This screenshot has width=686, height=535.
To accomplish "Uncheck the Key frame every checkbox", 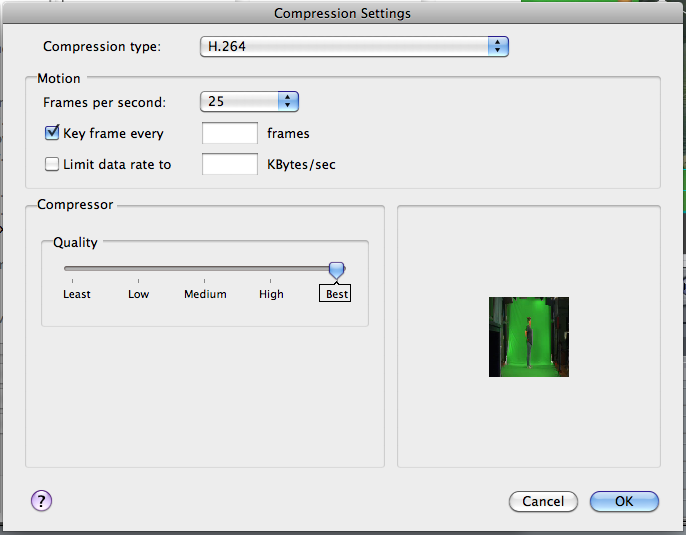I will (x=52, y=133).
